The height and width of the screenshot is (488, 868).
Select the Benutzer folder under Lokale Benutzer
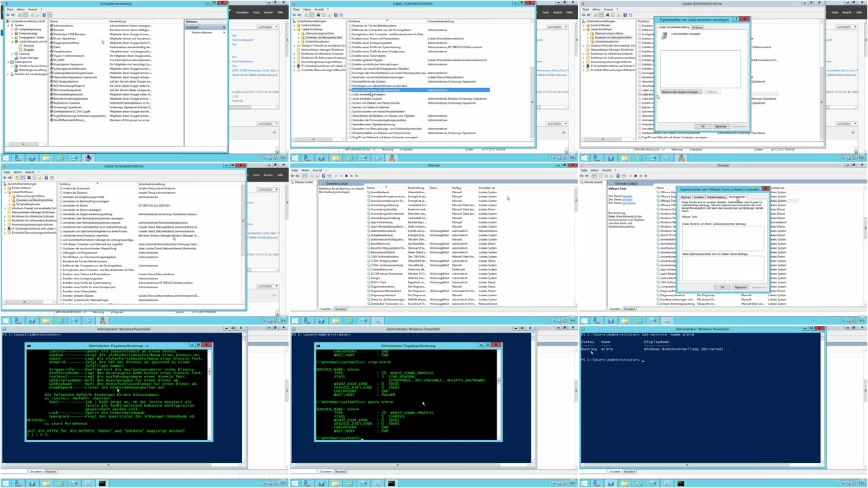(x=28, y=45)
